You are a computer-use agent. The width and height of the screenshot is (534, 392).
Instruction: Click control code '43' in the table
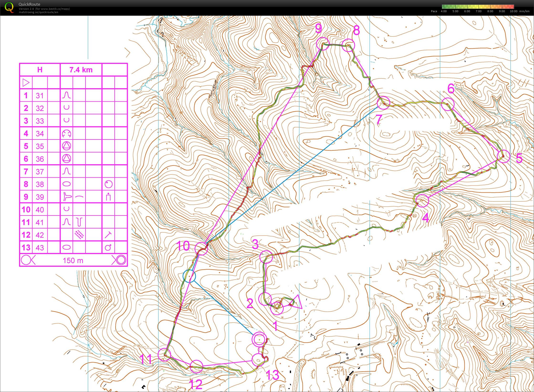[x=40, y=247]
